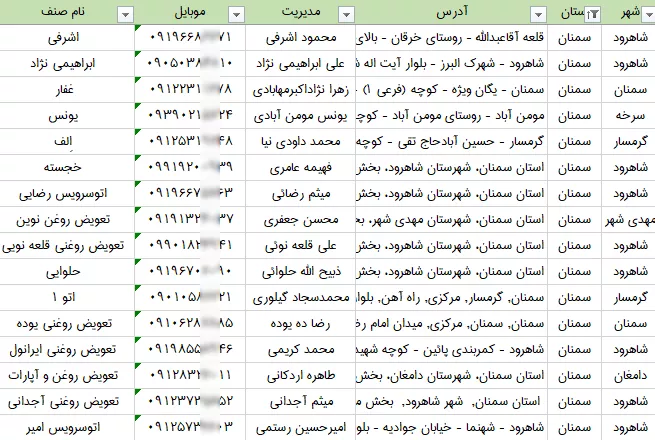Select the guild name cell تعویض روغن نوین
The height and width of the screenshot is (440, 655).
pos(67,219)
